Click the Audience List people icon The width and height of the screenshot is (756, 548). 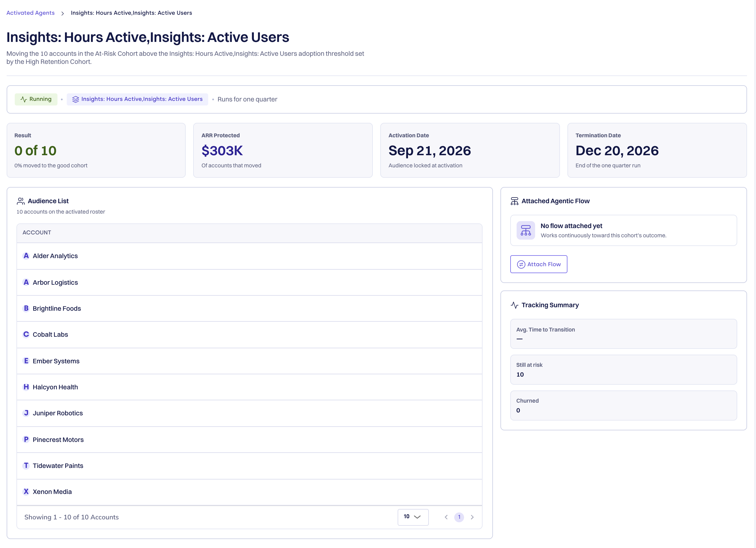[21, 201]
